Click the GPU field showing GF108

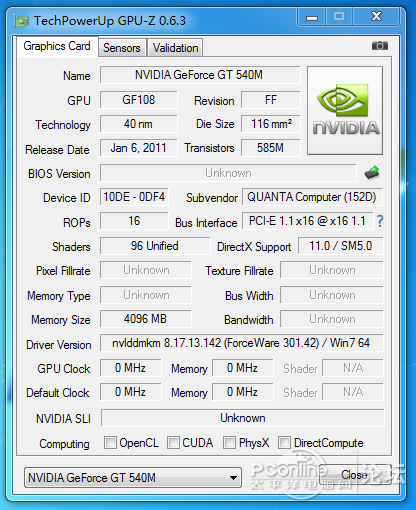click(x=138, y=100)
